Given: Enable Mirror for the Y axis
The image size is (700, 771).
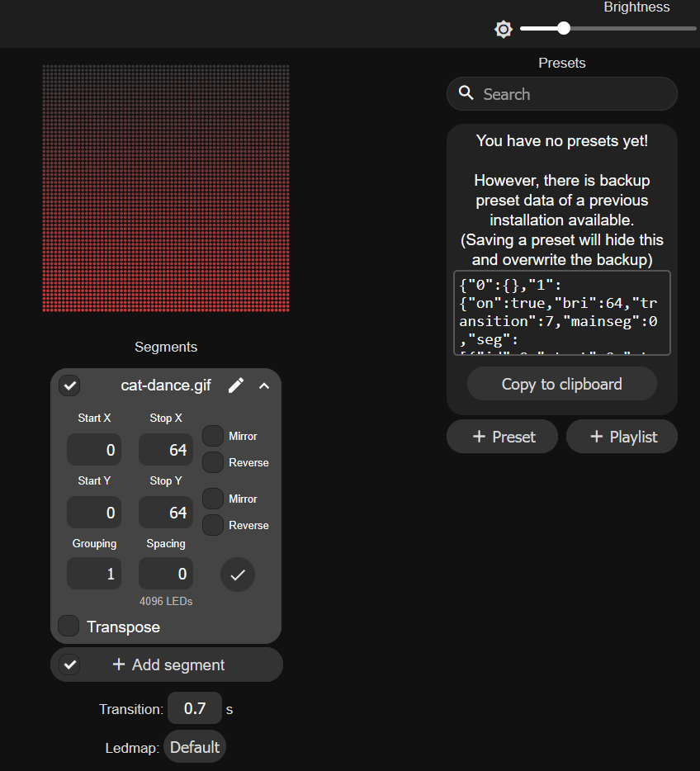Looking at the screenshot, I should [x=213, y=499].
